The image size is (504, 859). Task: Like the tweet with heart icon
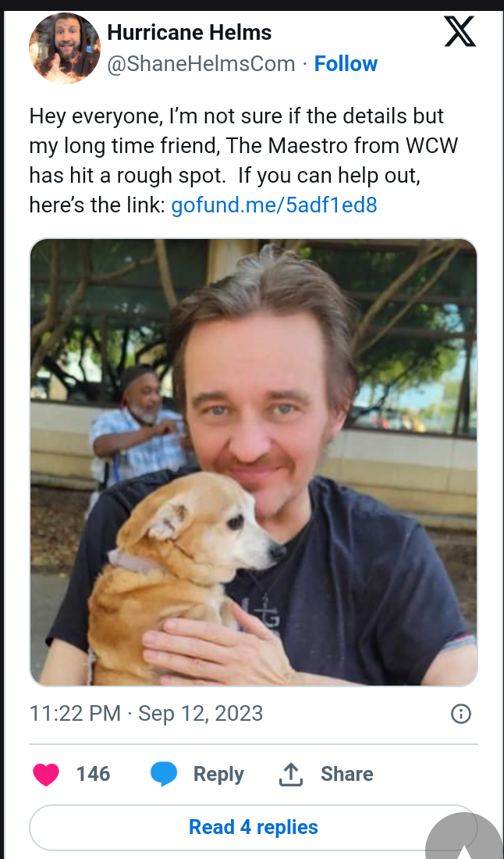tap(46, 774)
